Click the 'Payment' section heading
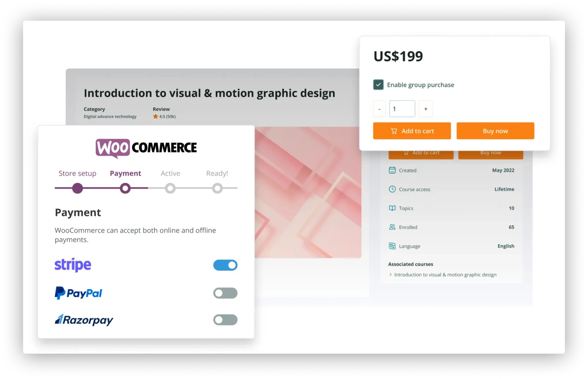588x379 pixels. tap(78, 213)
